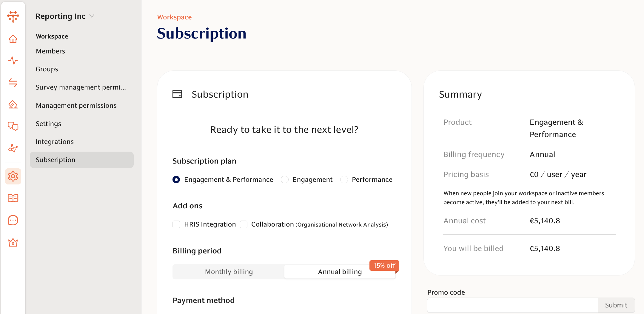Expand the Reporting Inc workspace switcher
This screenshot has height=314, width=644.
(65, 16)
